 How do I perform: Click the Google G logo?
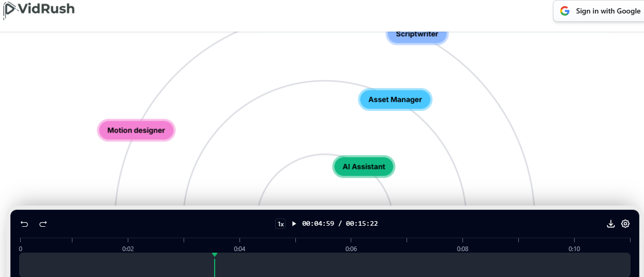point(564,11)
